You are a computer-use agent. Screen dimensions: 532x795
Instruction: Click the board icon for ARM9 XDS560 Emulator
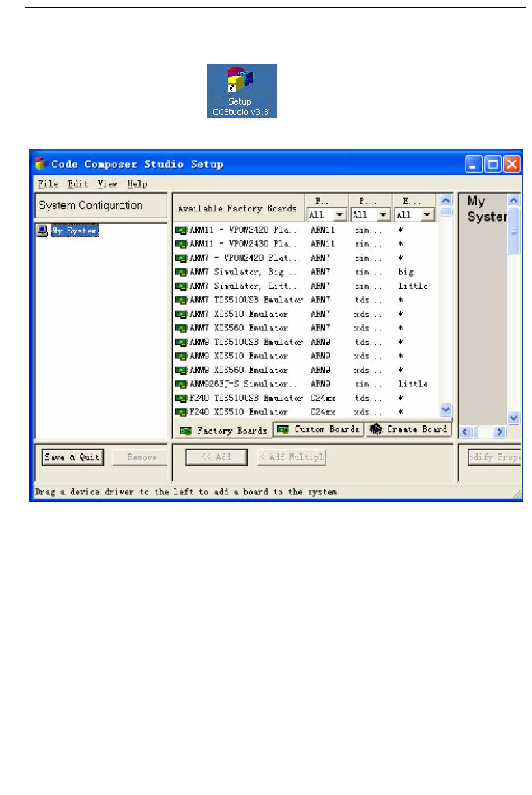pyautogui.click(x=181, y=370)
